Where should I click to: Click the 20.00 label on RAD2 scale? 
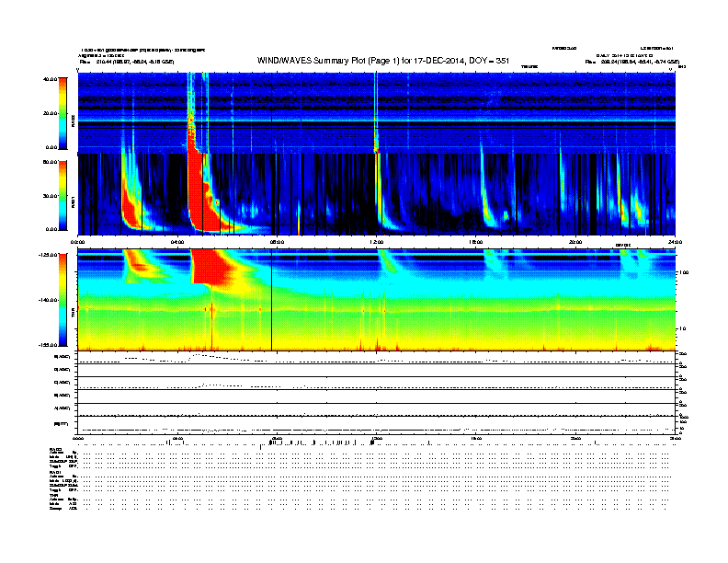click(50, 113)
